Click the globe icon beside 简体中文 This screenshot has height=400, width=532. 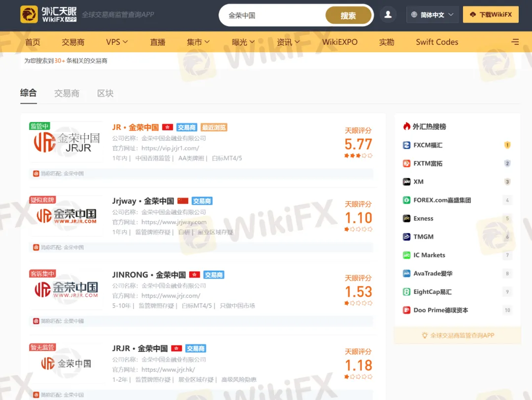[414, 15]
